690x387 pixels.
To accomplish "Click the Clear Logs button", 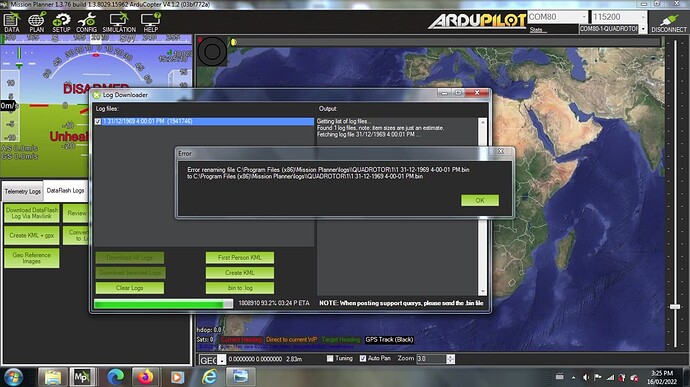I will tap(129, 287).
